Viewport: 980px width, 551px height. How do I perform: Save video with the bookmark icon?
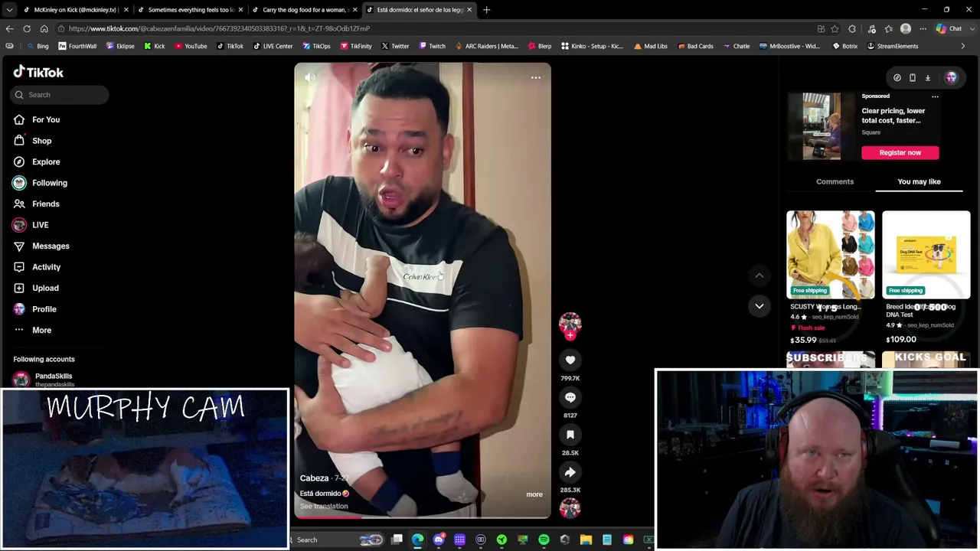point(570,435)
